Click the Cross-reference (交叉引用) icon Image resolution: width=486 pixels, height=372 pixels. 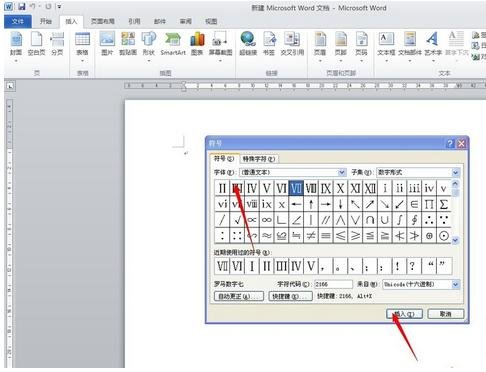[x=292, y=39]
